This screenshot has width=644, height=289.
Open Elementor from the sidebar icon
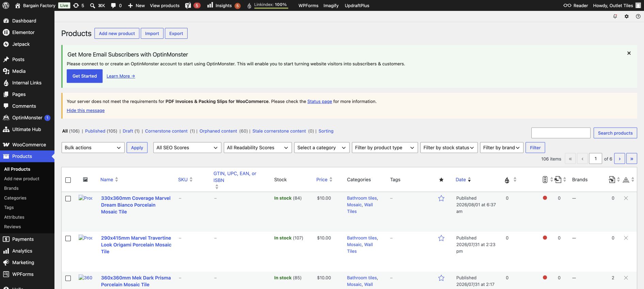point(6,32)
